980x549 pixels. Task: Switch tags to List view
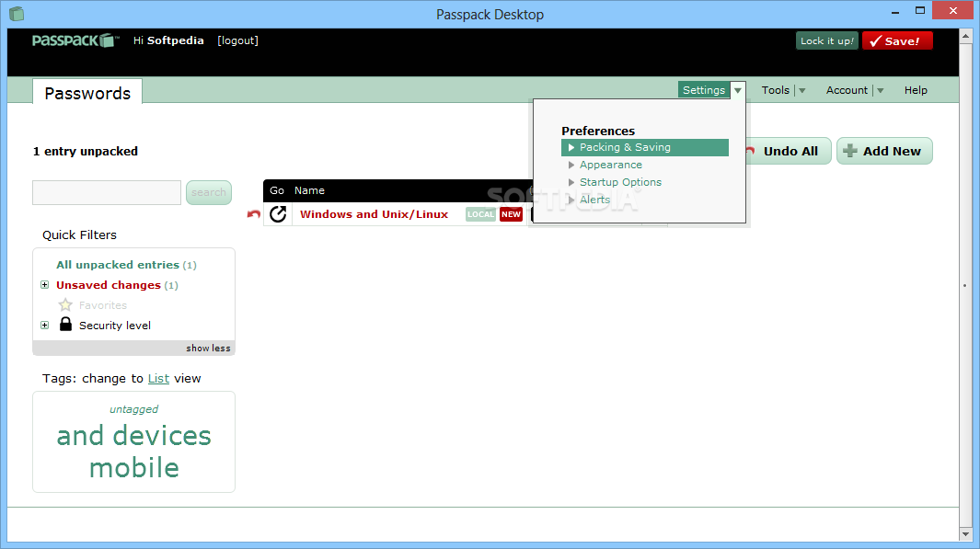pos(158,379)
